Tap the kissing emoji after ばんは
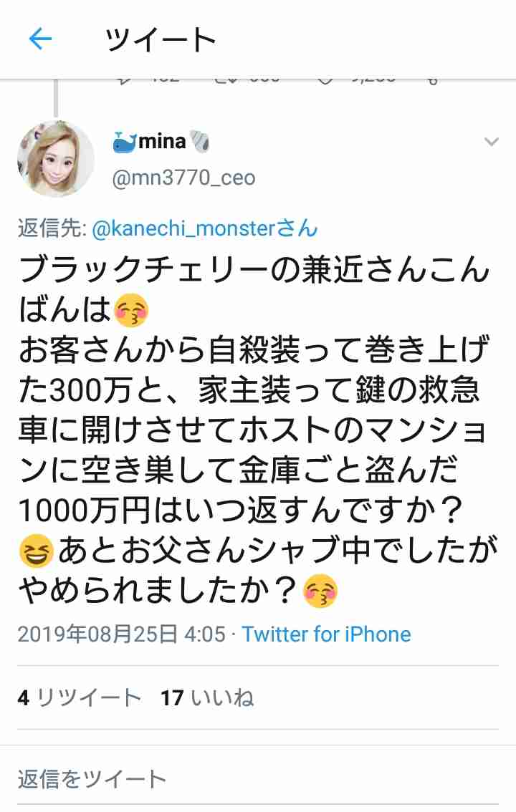 point(131,311)
